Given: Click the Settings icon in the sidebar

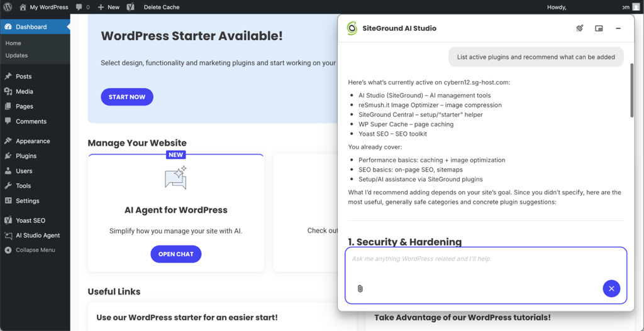Looking at the screenshot, I should click(8, 200).
